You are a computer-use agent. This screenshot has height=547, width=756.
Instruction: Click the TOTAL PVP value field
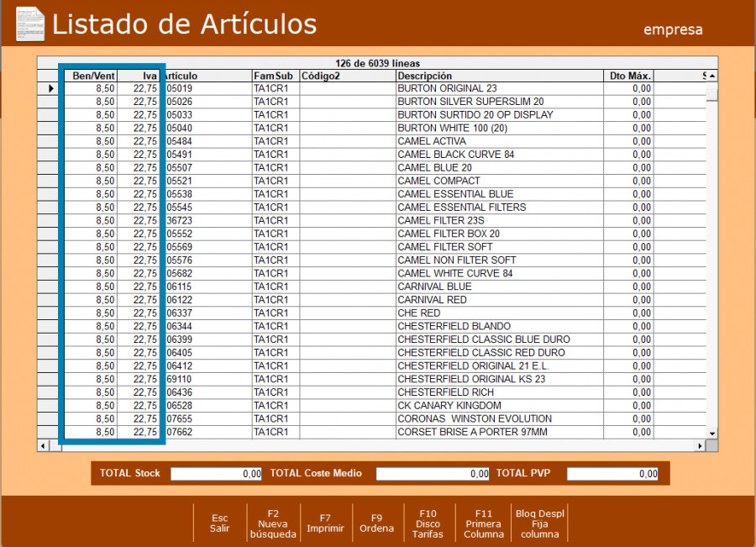tap(612, 474)
